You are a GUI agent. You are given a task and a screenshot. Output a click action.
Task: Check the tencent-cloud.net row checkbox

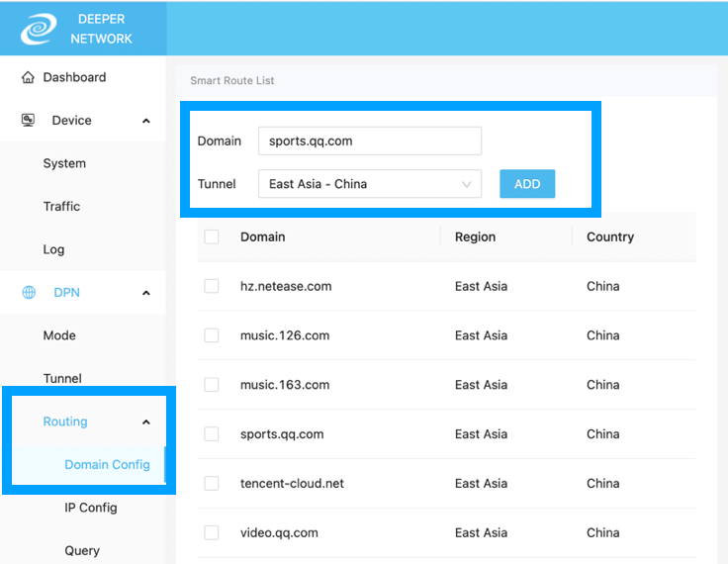(212, 483)
